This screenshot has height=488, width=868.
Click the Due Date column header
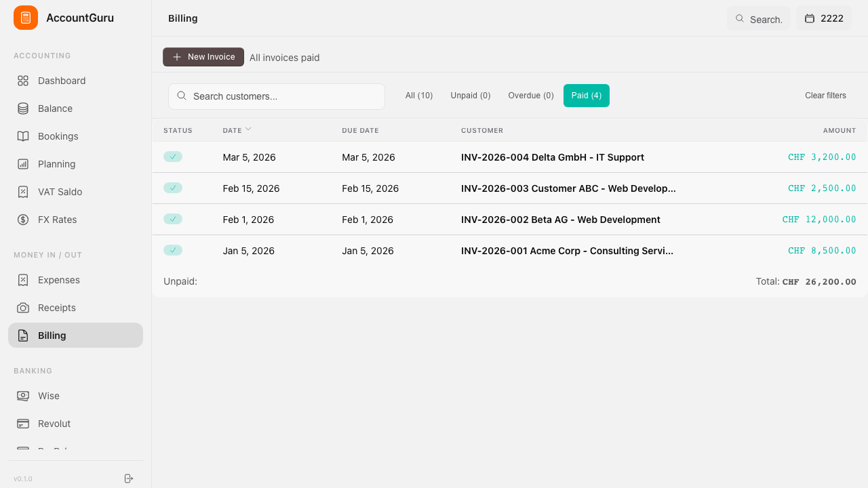(x=360, y=130)
